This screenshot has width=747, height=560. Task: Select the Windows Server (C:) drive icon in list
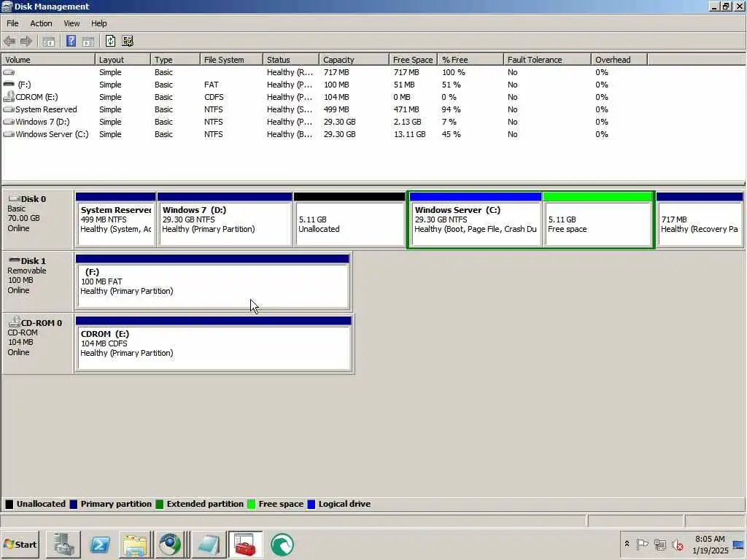coord(9,134)
